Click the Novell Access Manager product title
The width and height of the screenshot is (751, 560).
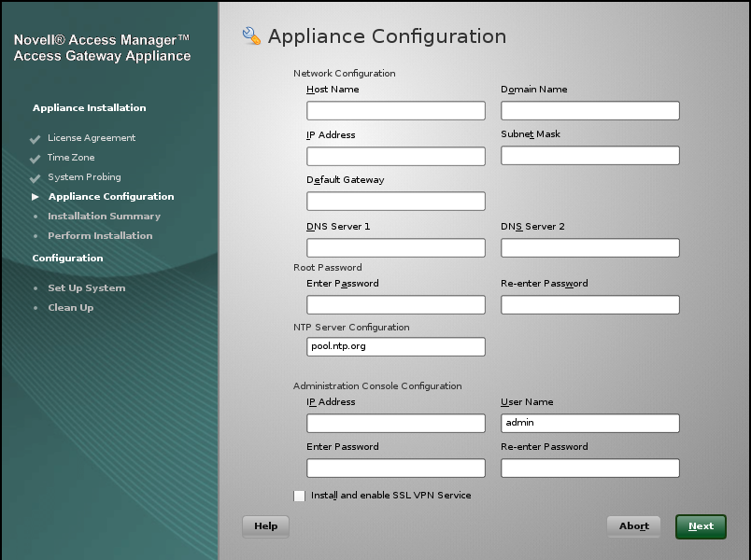click(x=102, y=48)
